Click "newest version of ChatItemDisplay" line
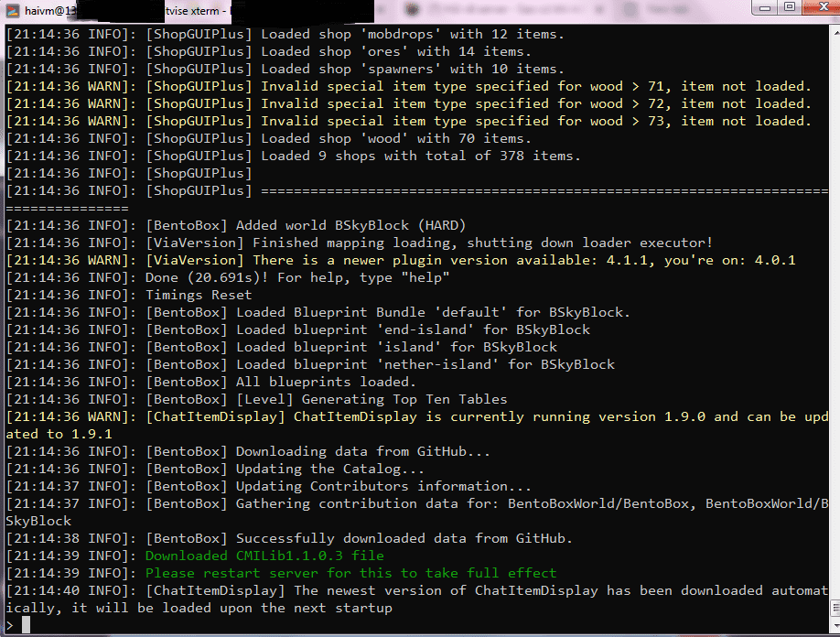Screen dimensions: 840x637 tap(417, 590)
